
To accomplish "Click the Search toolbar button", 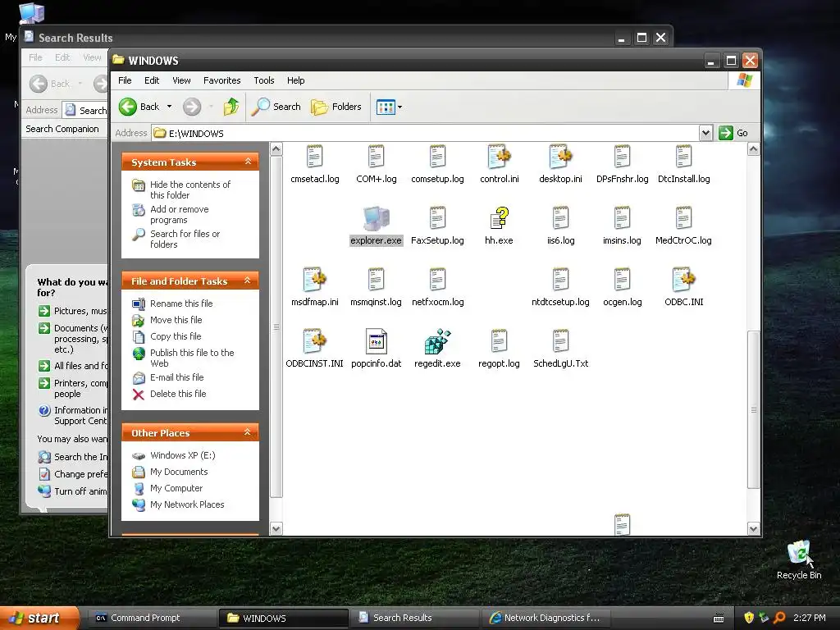I will [x=276, y=107].
